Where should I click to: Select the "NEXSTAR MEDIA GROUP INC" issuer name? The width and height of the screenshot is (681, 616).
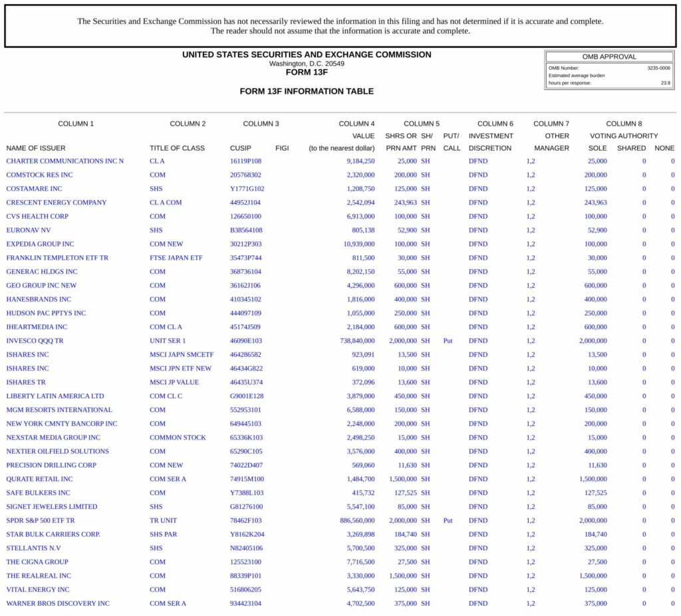click(x=53, y=438)
